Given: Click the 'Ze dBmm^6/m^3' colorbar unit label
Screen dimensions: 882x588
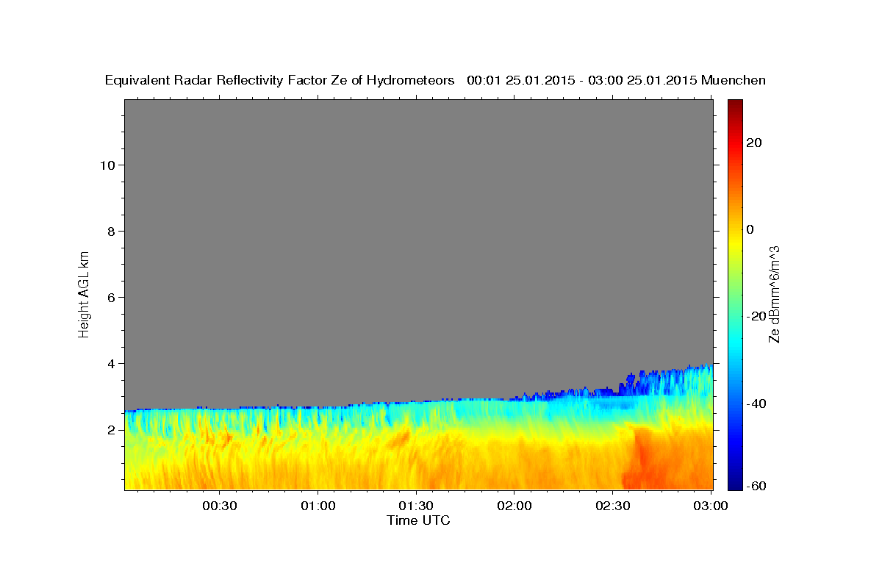Looking at the screenshot, I should pos(774,294).
